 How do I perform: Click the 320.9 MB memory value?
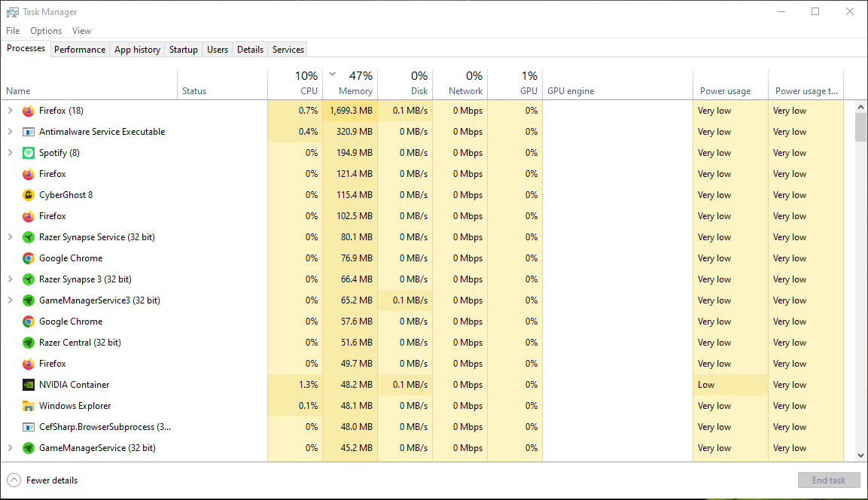pos(355,132)
